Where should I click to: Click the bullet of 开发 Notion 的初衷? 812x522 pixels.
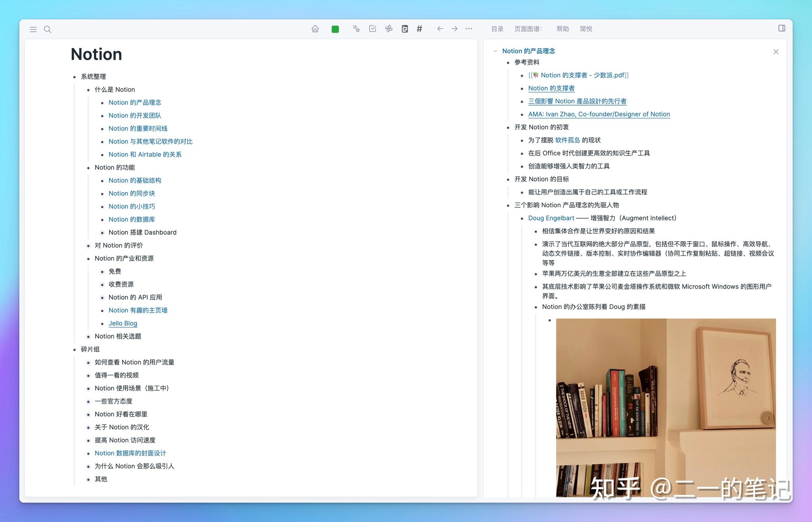[x=508, y=128]
